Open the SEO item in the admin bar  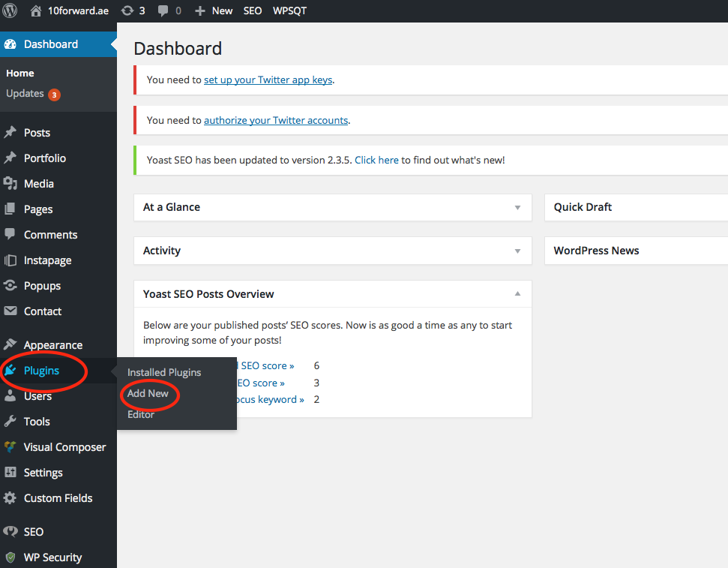pos(253,11)
